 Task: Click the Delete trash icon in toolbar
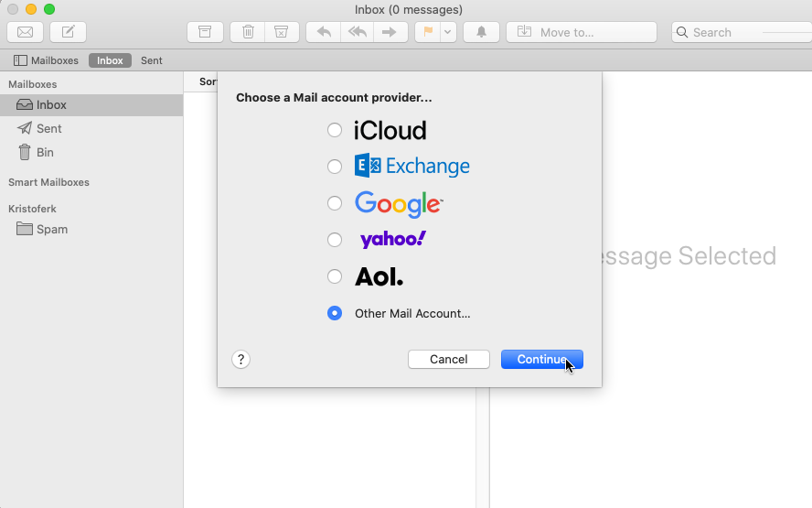[248, 32]
